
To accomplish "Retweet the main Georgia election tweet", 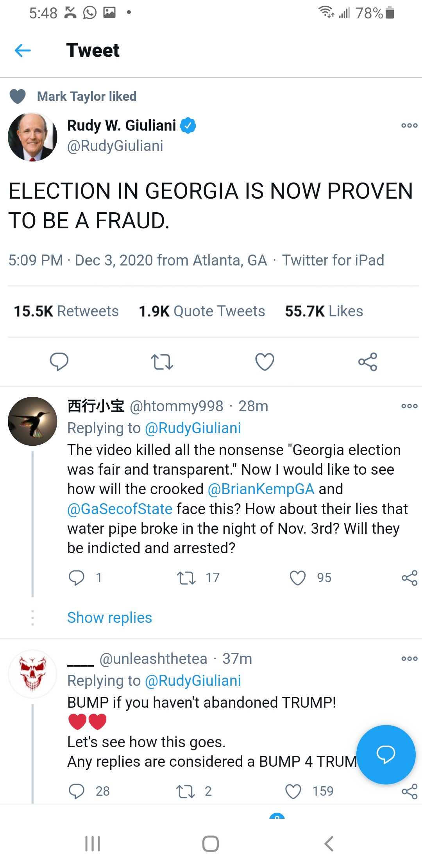I will pos(162,361).
